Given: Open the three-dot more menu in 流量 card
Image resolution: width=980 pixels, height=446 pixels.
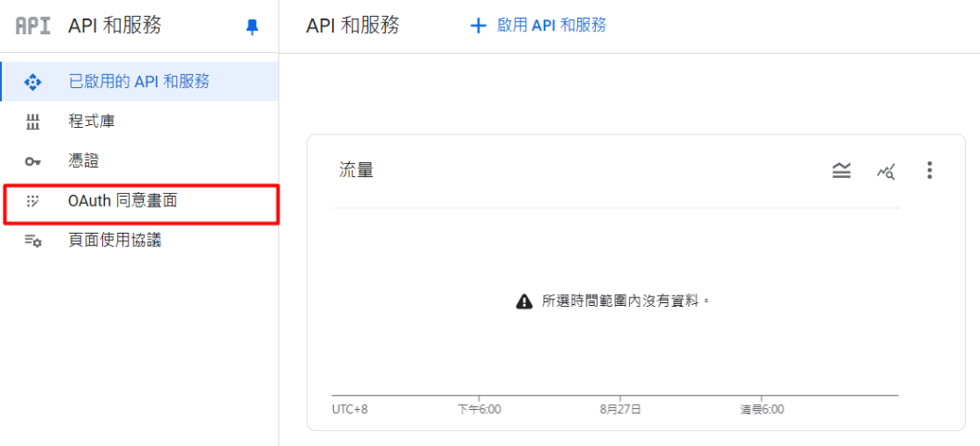Looking at the screenshot, I should [x=930, y=171].
